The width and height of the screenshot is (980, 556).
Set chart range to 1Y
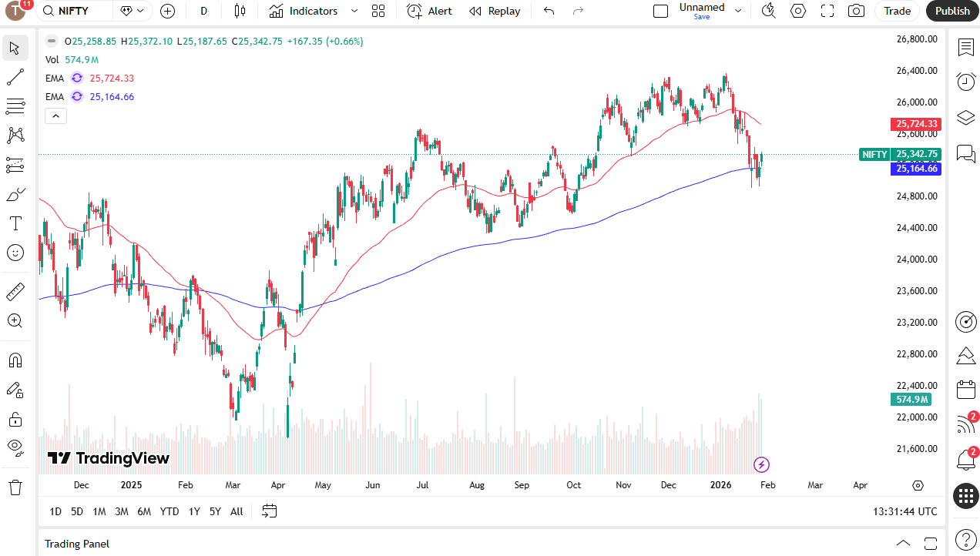click(x=194, y=511)
